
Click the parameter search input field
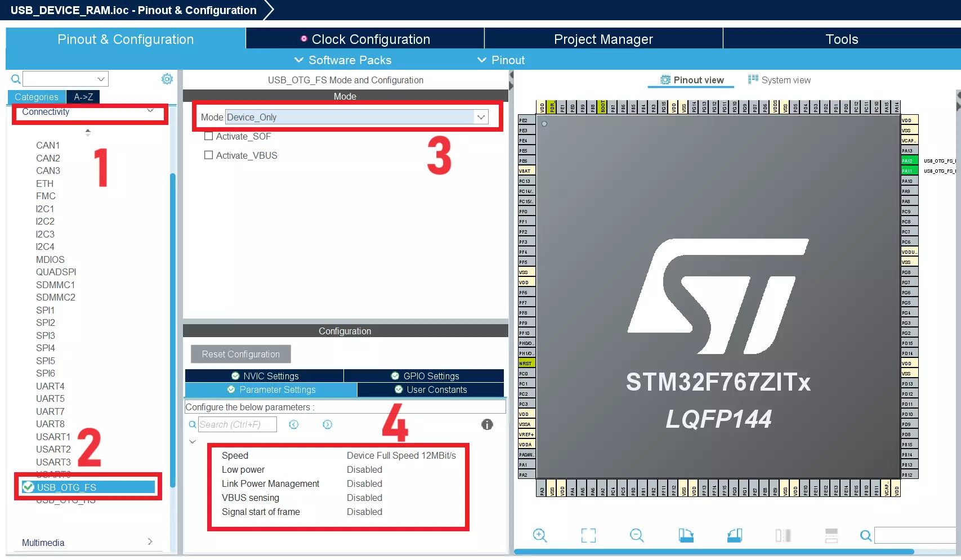point(238,424)
